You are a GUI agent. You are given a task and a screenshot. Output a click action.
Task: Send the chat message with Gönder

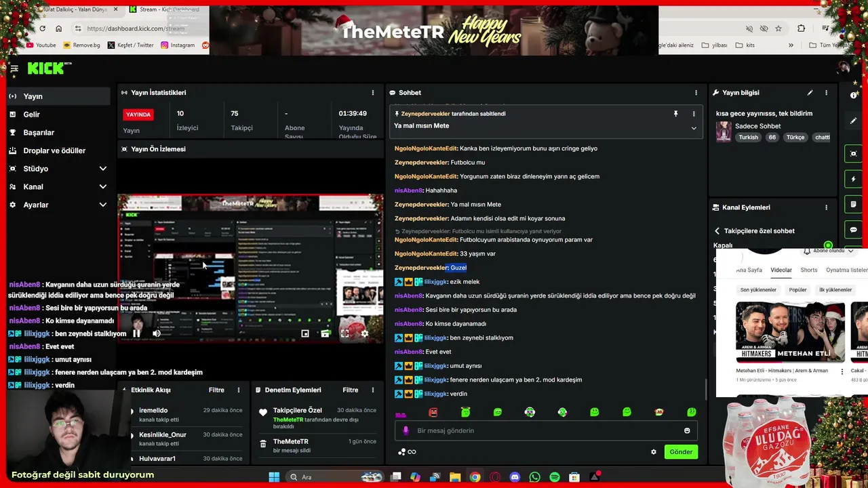[x=681, y=452]
